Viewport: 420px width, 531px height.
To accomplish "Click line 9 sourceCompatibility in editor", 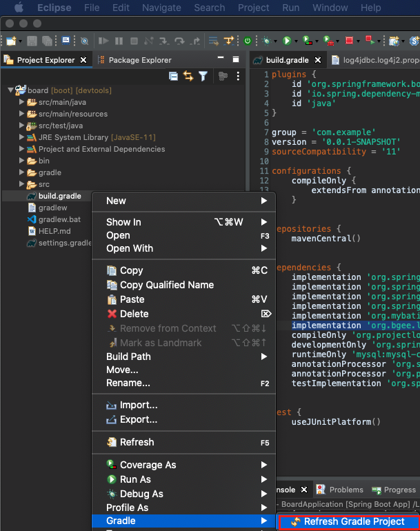I will pyautogui.click(x=336, y=152).
